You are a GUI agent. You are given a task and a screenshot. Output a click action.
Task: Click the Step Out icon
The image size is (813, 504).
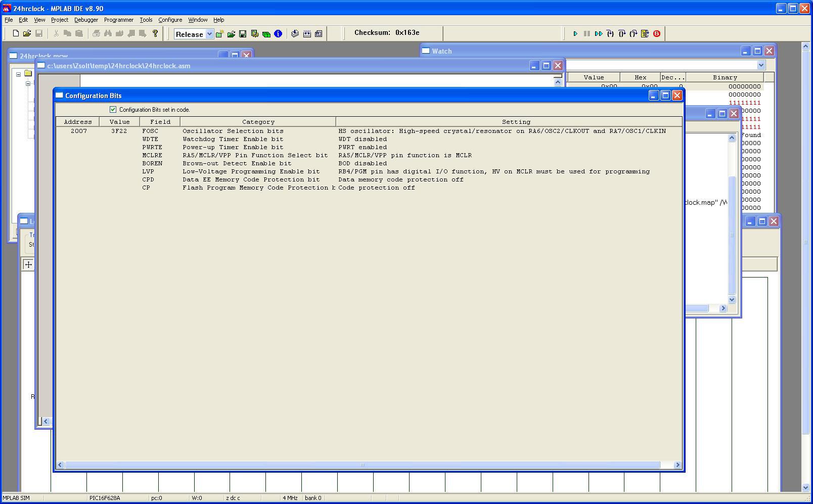(634, 34)
